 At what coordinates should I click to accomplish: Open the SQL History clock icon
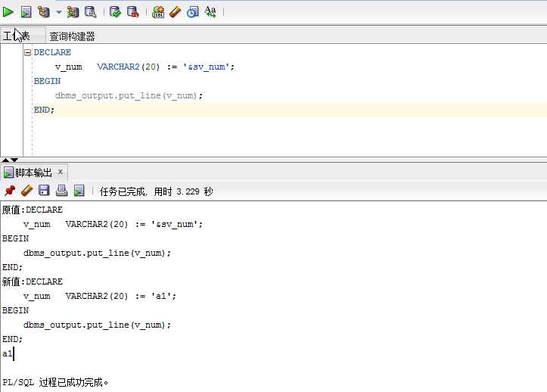193,12
